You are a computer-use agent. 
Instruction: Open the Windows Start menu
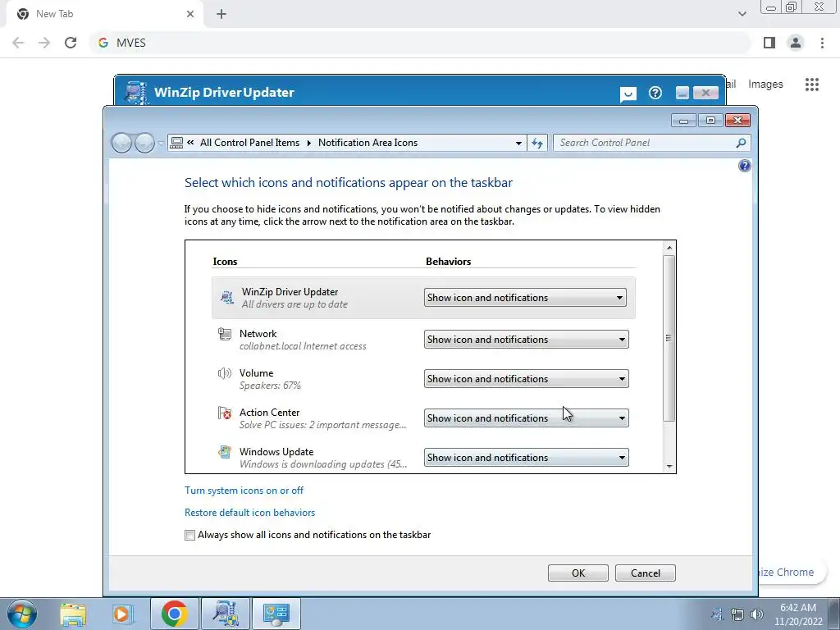pyautogui.click(x=22, y=614)
